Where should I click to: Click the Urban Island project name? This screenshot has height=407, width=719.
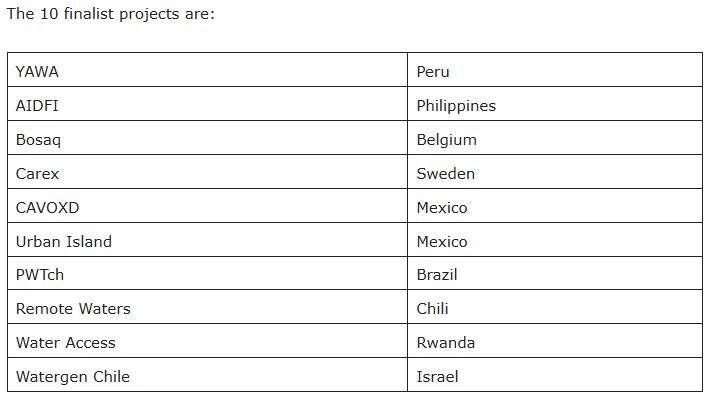click(64, 242)
